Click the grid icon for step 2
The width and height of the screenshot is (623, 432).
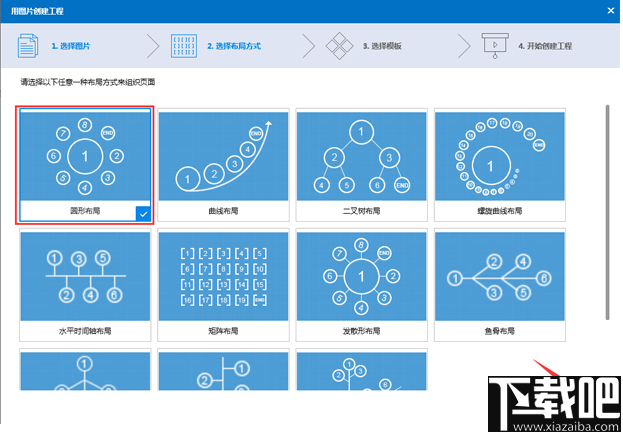[184, 46]
